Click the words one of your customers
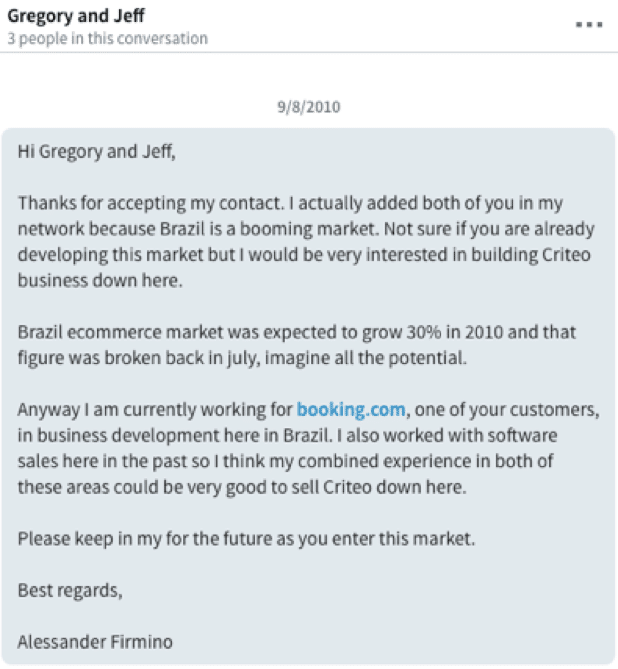The height and width of the screenshot is (669, 618). (x=507, y=410)
